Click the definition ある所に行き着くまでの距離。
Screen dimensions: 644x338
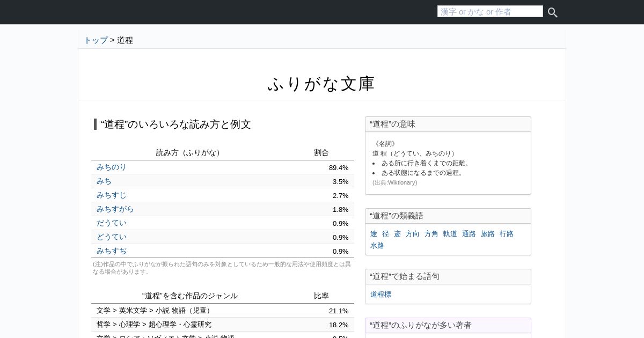click(427, 163)
